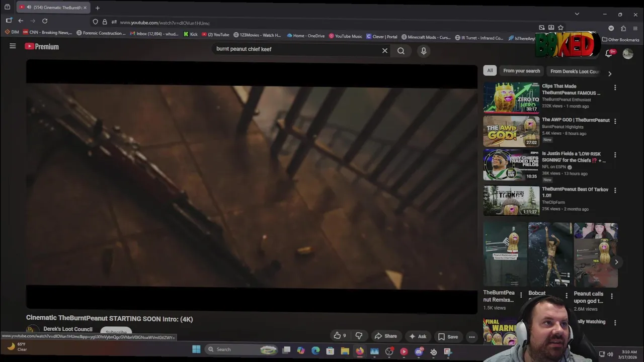The height and width of the screenshot is (362, 644).
Task: Show more filter chips with right arrow
Action: pos(610,74)
